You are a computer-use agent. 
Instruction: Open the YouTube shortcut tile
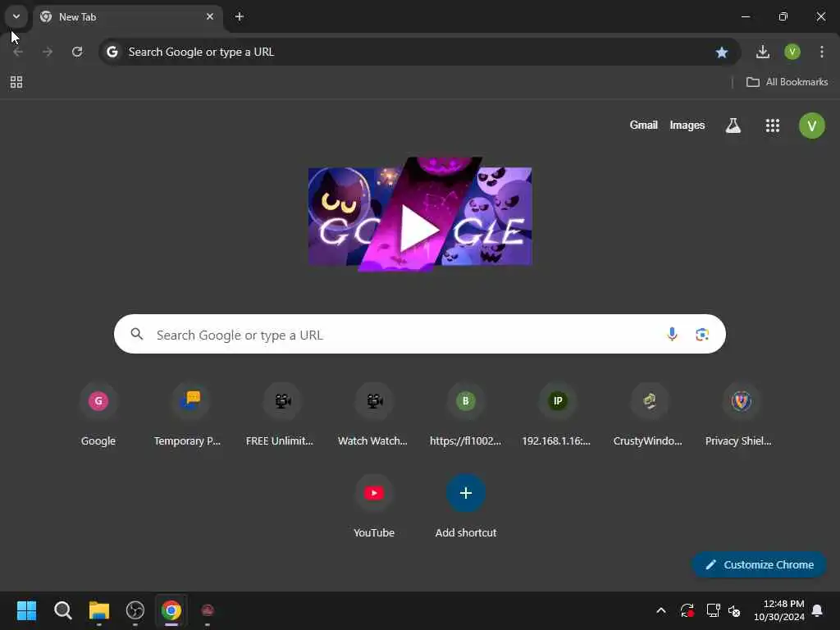coord(374,507)
